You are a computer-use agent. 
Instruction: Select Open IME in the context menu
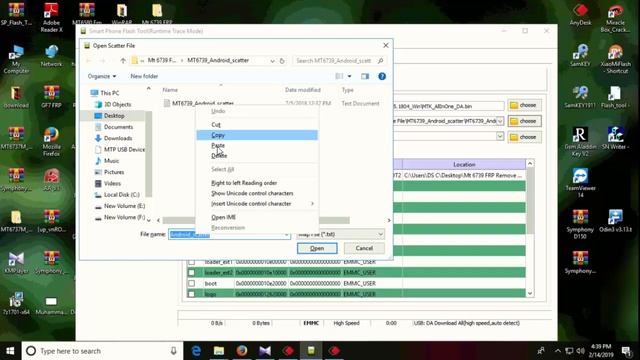point(257,217)
